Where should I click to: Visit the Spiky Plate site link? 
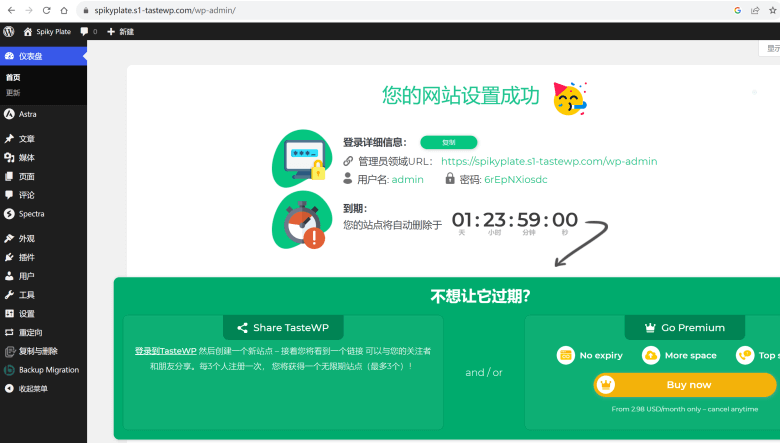pos(47,31)
